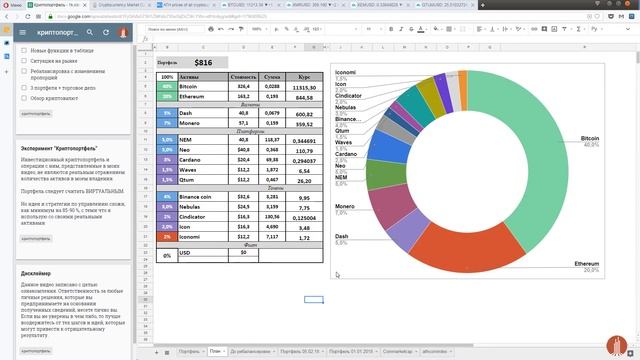Screen dimensions: 640x360
Task: Insert a comment with the toolbar icon
Action: (544, 29)
